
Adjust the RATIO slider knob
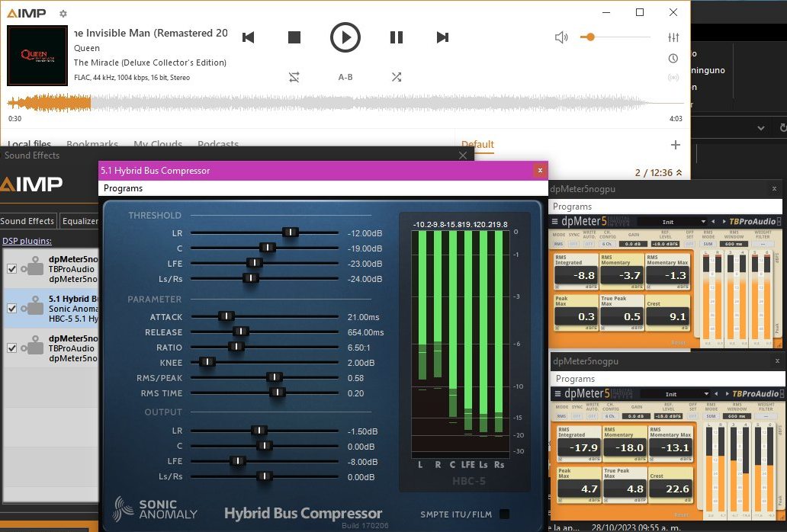236,347
